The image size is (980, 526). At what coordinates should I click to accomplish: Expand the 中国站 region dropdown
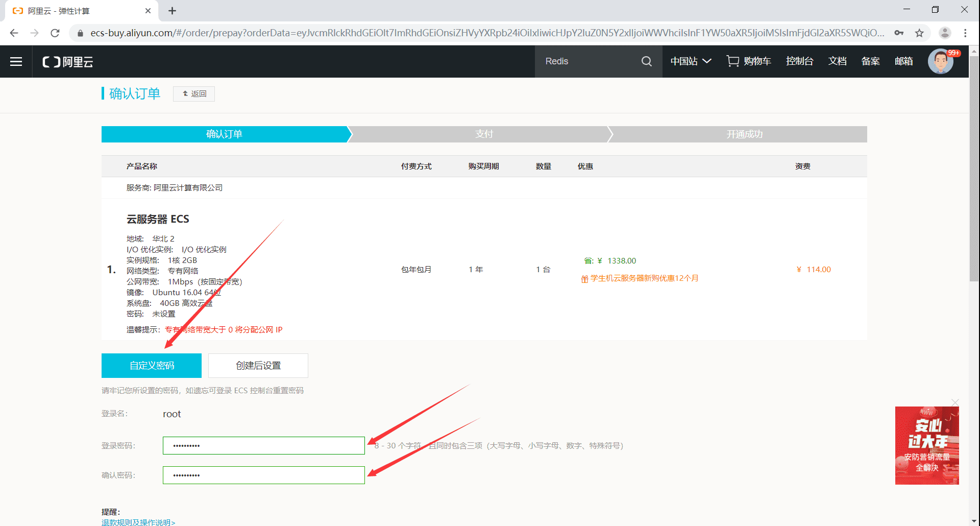[x=691, y=61]
